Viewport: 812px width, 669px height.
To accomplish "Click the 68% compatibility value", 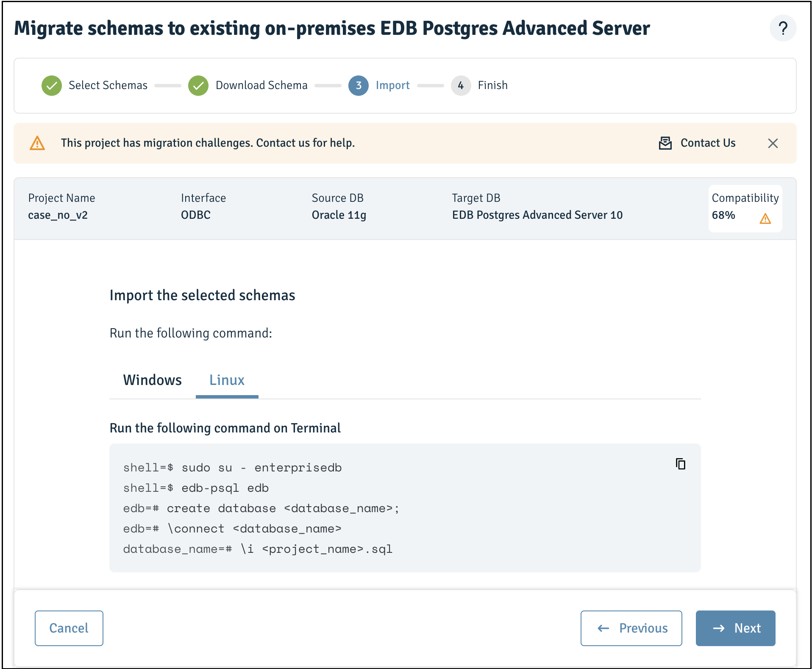I will [723, 215].
